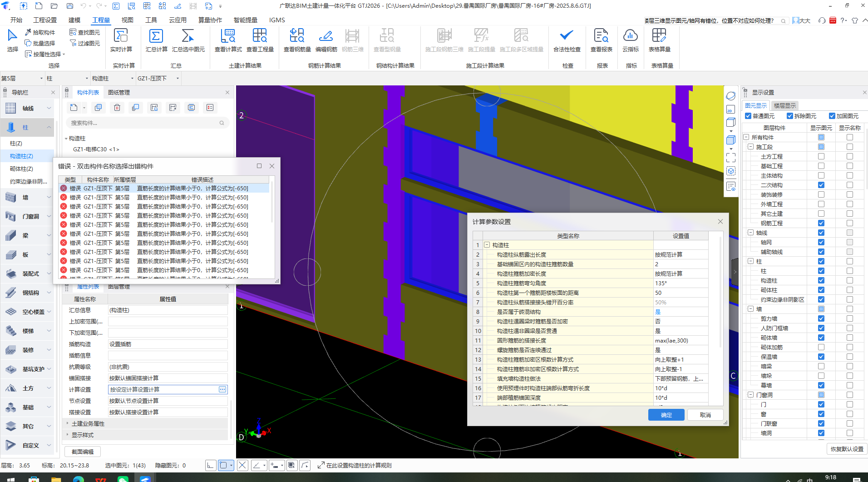Expand 显示样式 section

click(x=68, y=435)
